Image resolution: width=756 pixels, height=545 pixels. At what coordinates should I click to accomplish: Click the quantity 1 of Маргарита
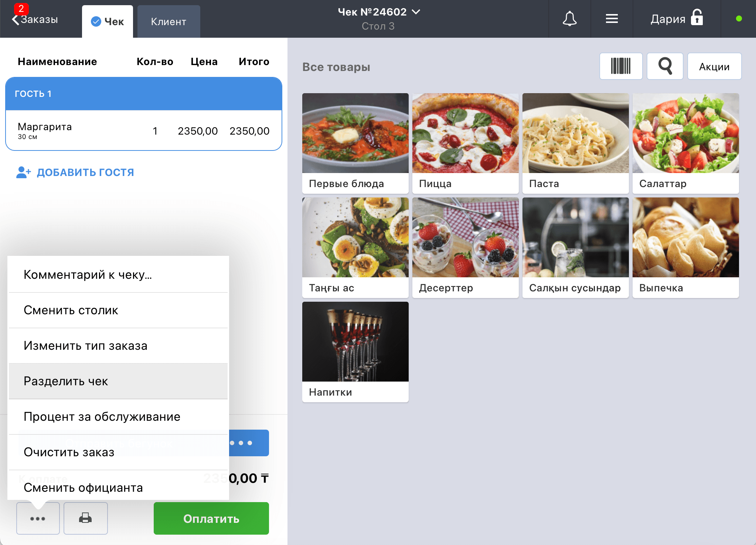coord(155,131)
